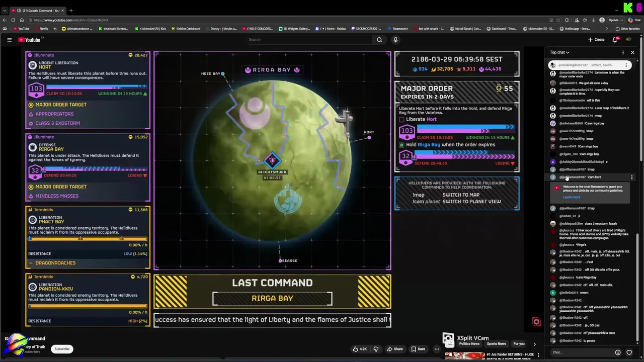Viewport: 644px width, 362px height.
Task: Click the Liberate Hort checkbox
Action: click(401, 120)
